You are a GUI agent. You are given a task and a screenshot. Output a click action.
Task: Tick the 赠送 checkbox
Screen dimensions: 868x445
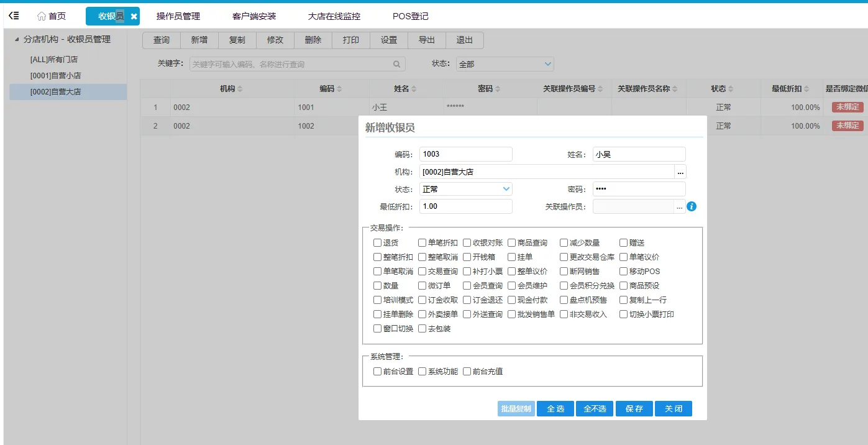623,243
